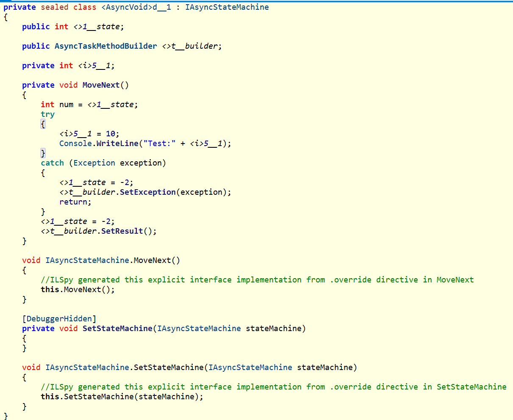
Task: Open the AsyncTaskMethodBuilder type reference
Action: coord(106,46)
